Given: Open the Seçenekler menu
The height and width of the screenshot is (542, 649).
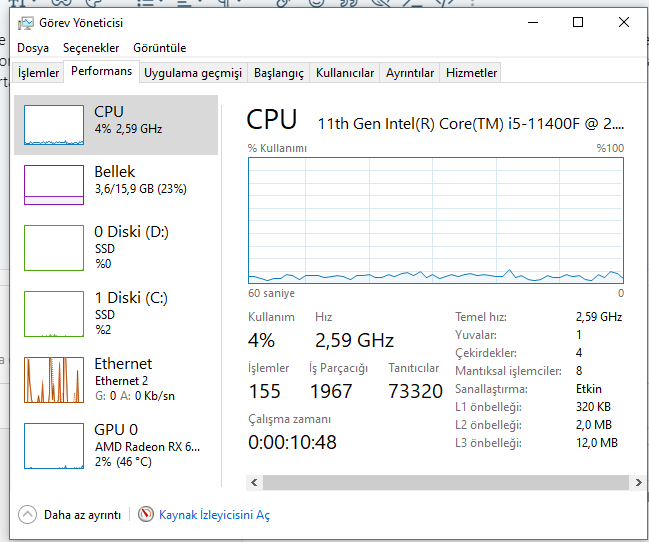Looking at the screenshot, I should [91, 48].
